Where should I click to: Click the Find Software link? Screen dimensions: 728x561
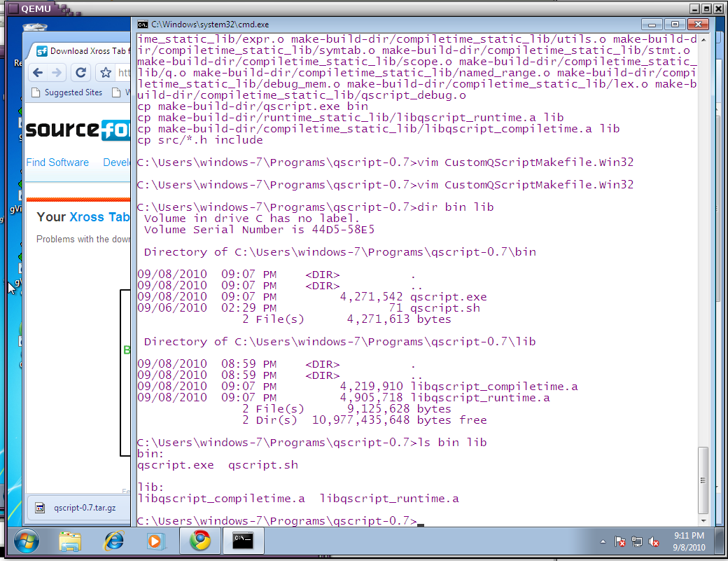[x=57, y=162]
